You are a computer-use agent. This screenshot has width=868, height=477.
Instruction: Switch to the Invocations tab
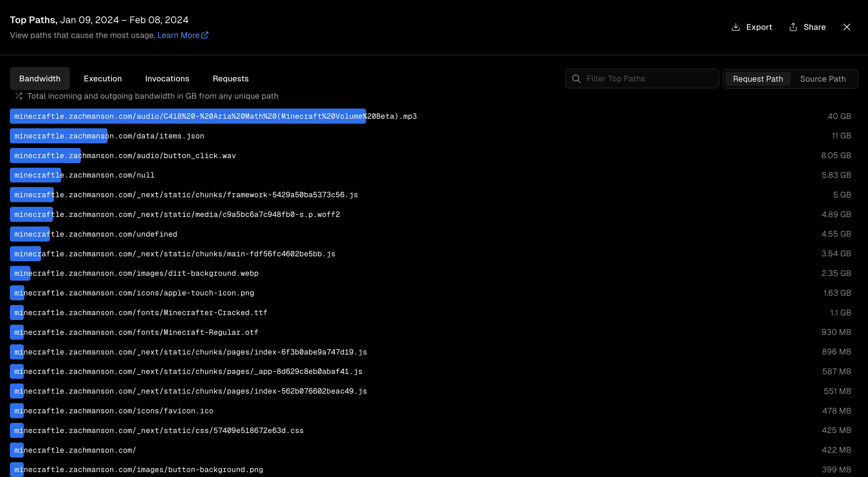point(167,78)
